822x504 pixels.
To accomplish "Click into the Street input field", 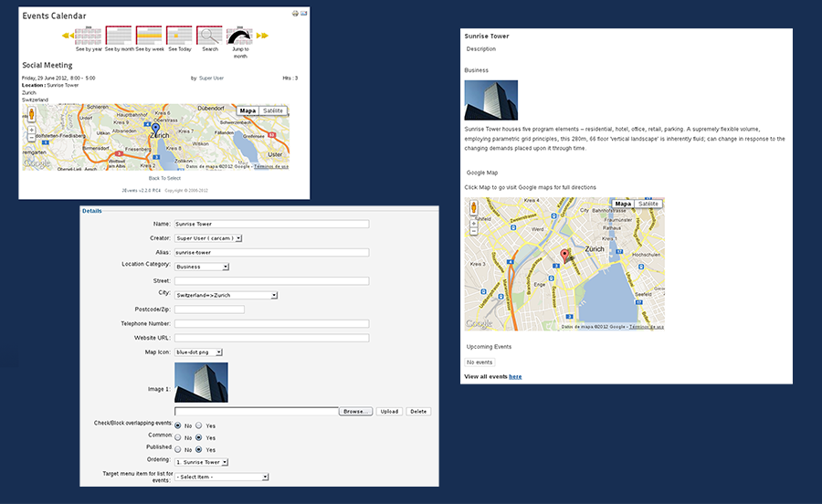I will click(271, 280).
